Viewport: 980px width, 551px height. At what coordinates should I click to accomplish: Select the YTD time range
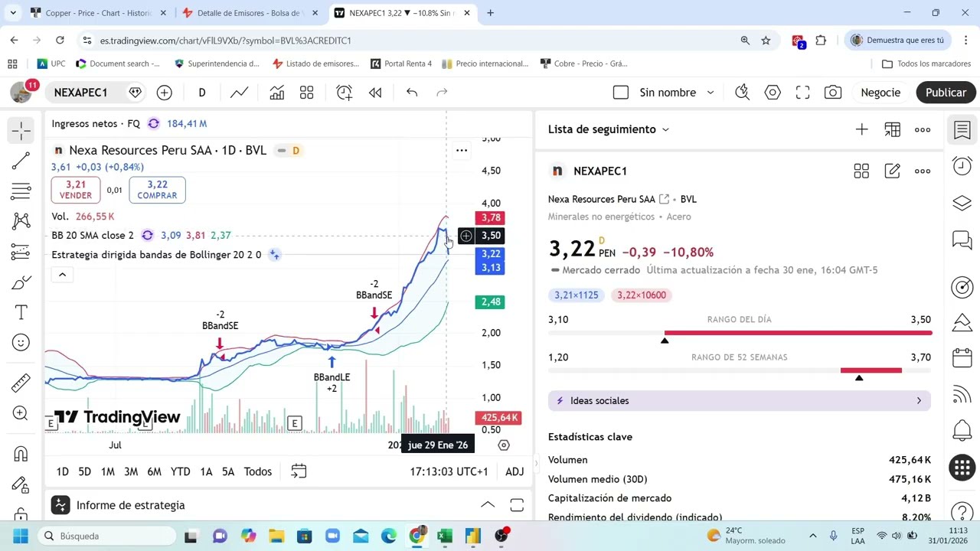coord(181,471)
